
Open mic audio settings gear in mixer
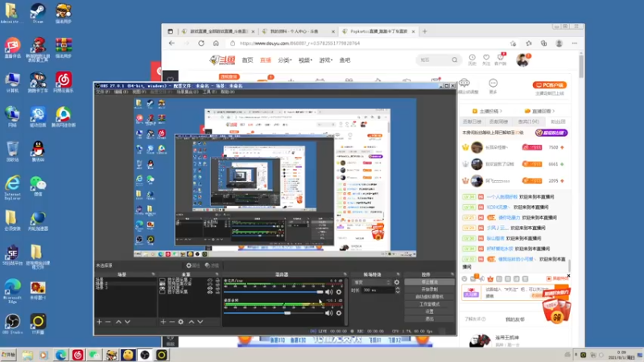click(339, 292)
